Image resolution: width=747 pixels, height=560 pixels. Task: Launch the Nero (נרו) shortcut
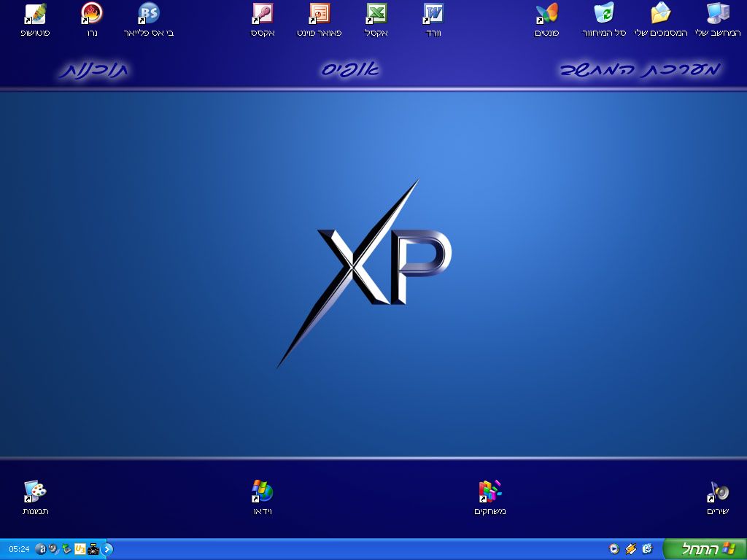click(92, 20)
